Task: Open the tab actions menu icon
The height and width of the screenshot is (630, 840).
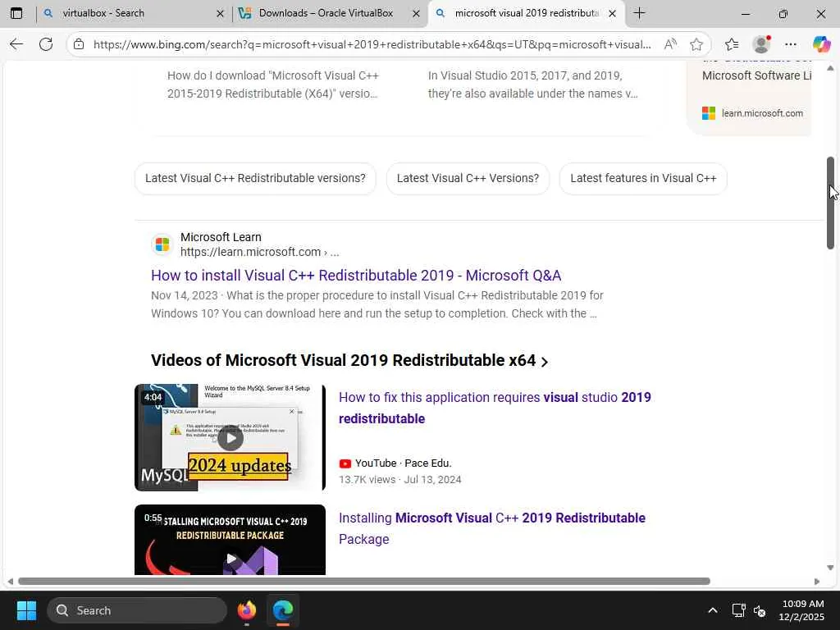Action: coord(16,13)
